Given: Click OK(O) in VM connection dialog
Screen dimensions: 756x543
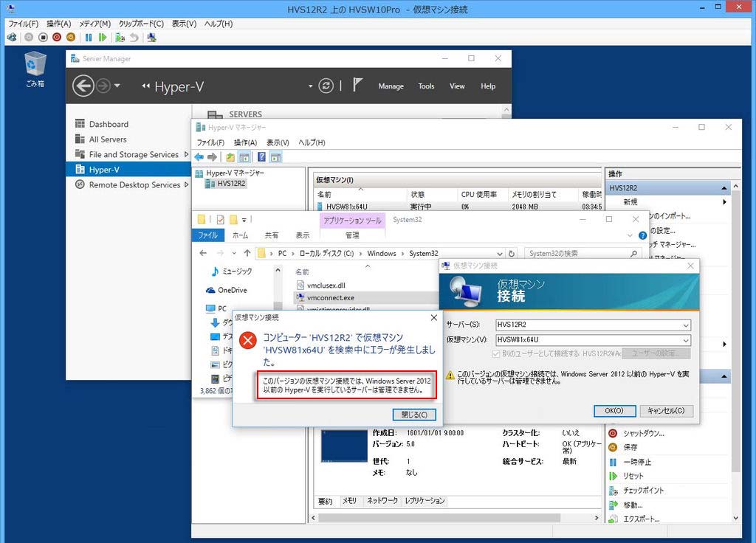Looking at the screenshot, I should [x=614, y=411].
